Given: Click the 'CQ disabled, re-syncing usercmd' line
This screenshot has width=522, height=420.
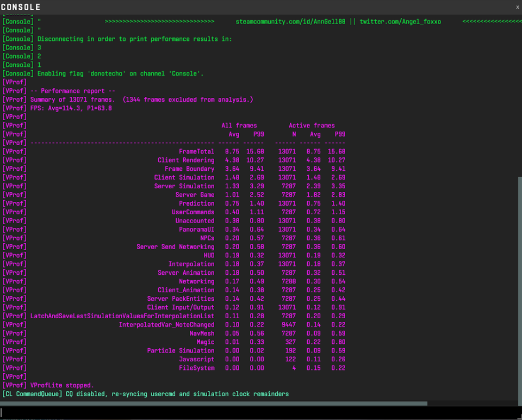Looking at the screenshot, I should [145, 394].
